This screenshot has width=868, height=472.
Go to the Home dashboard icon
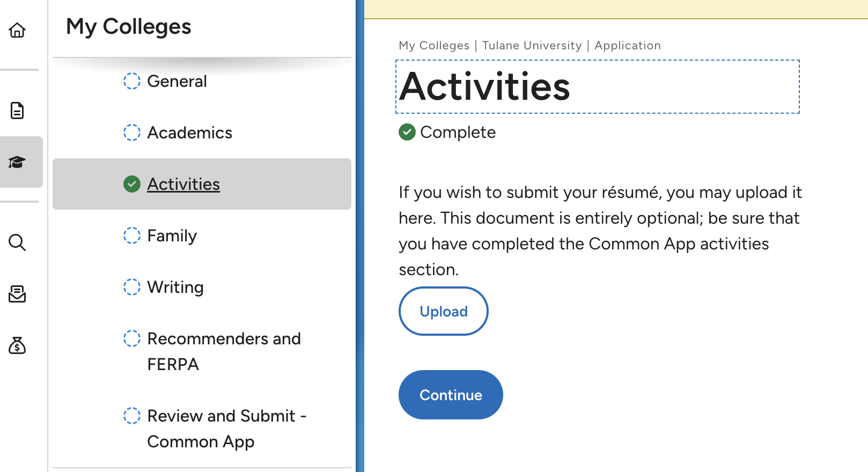pyautogui.click(x=17, y=30)
